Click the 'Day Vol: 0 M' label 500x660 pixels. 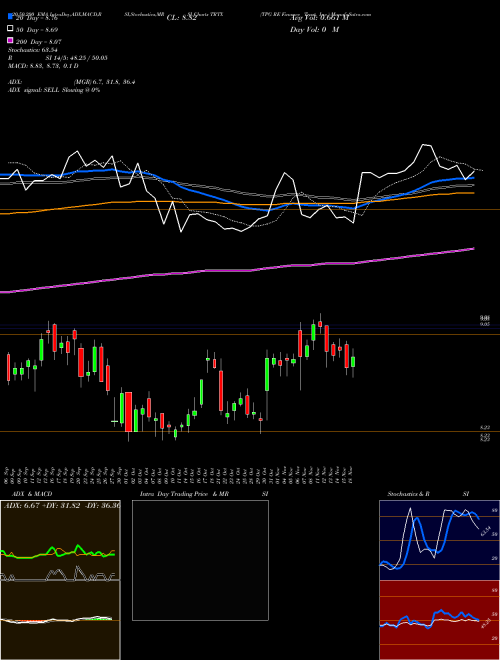(314, 29)
